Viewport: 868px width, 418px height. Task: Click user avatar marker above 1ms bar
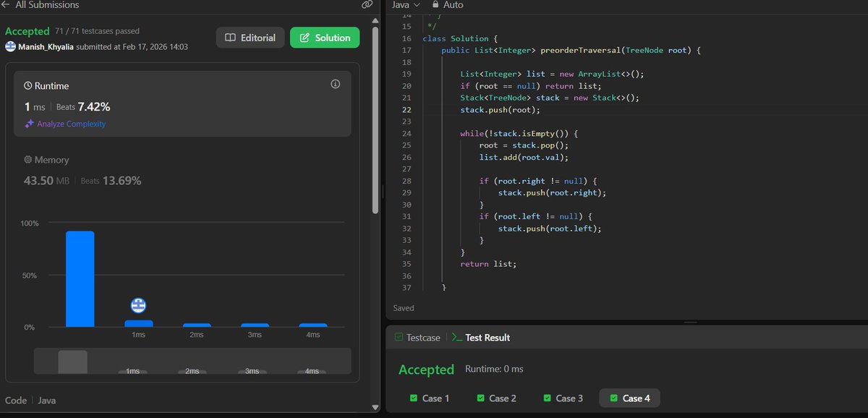point(139,305)
